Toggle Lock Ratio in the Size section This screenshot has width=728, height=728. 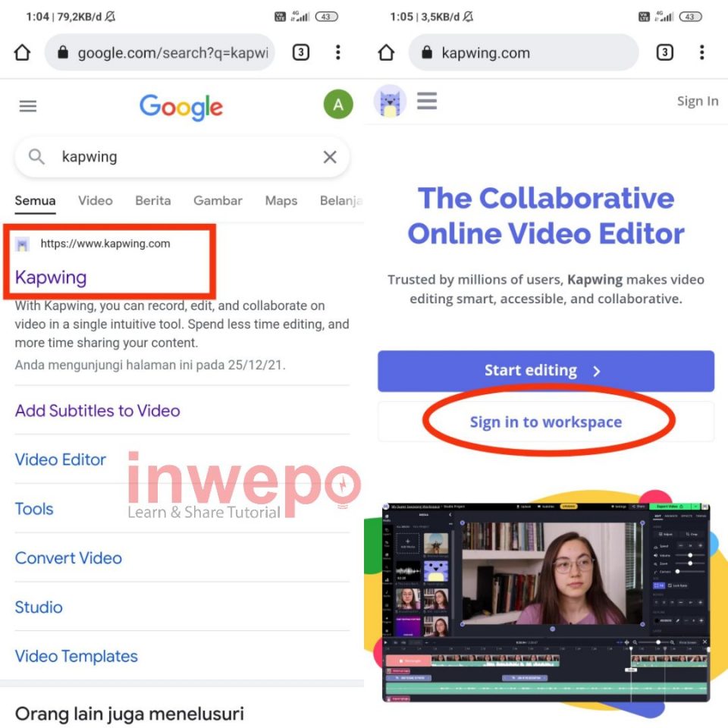coord(678,585)
